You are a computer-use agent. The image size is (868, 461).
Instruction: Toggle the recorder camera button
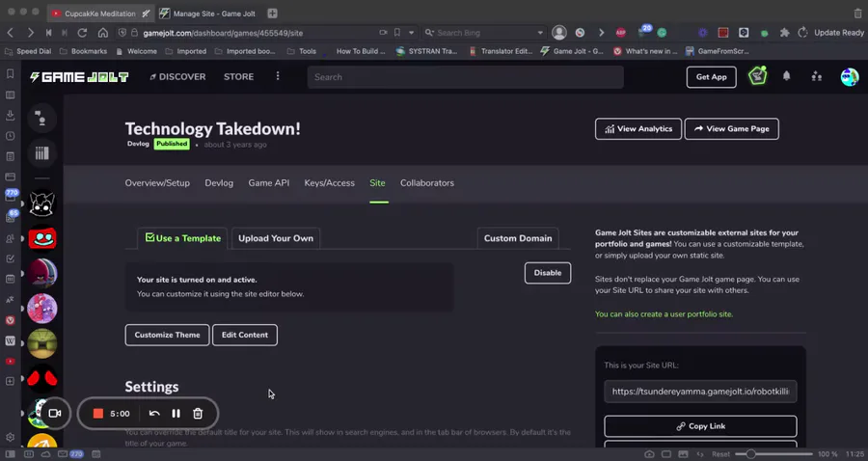pyautogui.click(x=54, y=414)
